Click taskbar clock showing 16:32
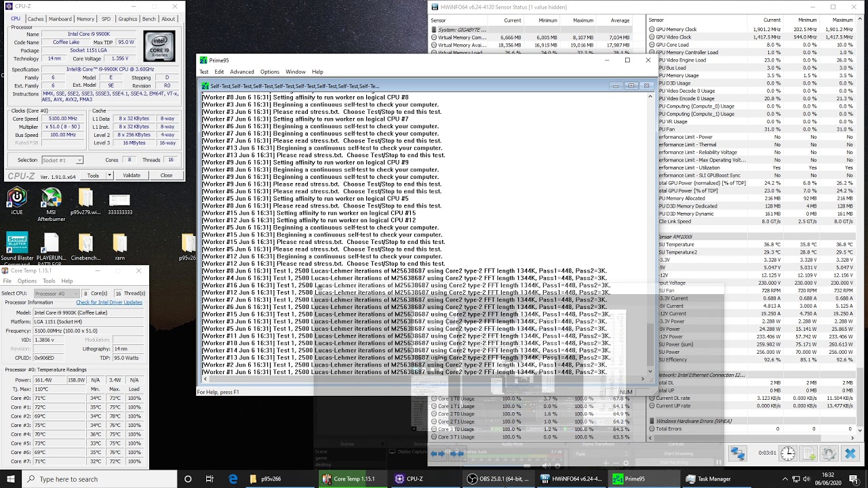Viewport: 868px width, 488px height. 827,479
